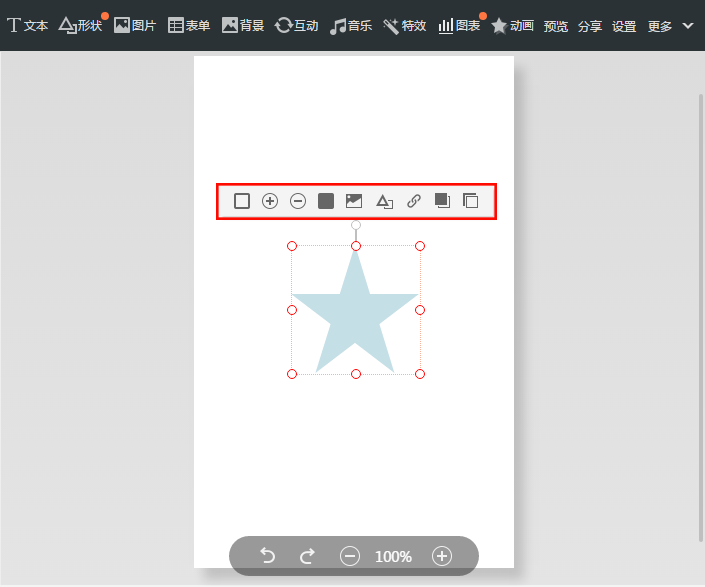Open the 文本 text tool
The width and height of the screenshot is (705, 587).
click(x=27, y=26)
